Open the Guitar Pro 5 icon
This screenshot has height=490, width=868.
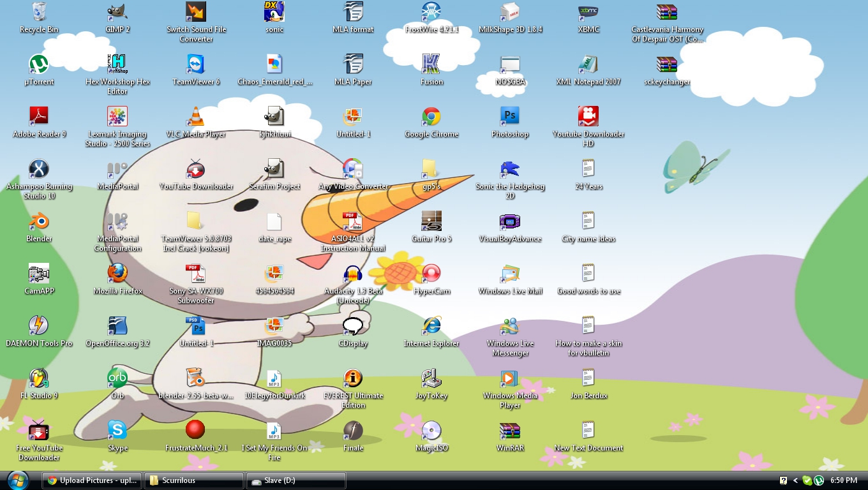pos(431,221)
